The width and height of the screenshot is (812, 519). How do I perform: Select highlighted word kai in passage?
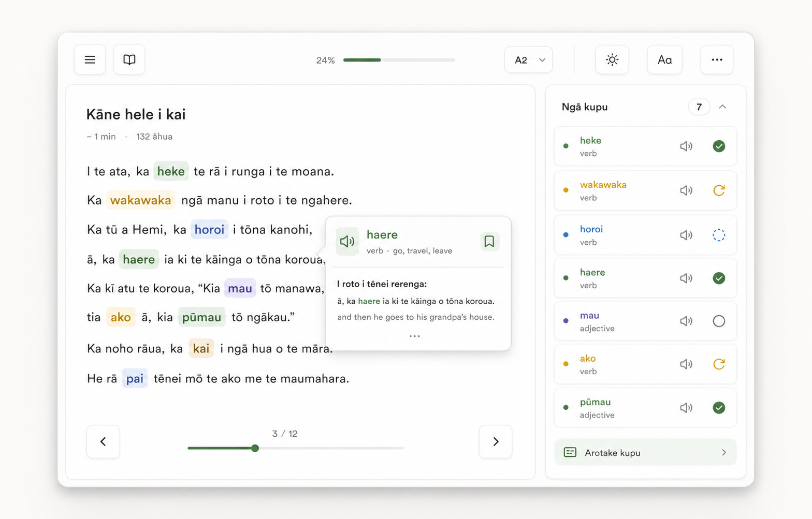[201, 349]
